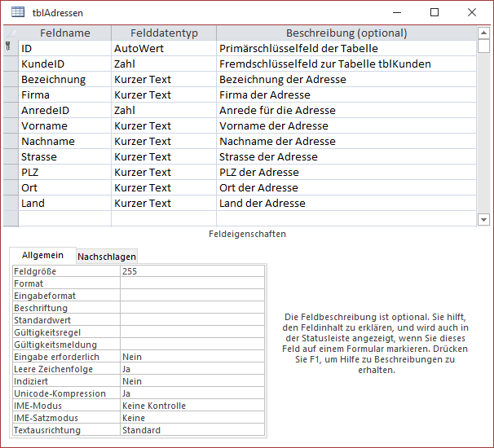Click the Bezeichnung field name cell
Viewport: 494px width, 448px height.
(x=65, y=79)
